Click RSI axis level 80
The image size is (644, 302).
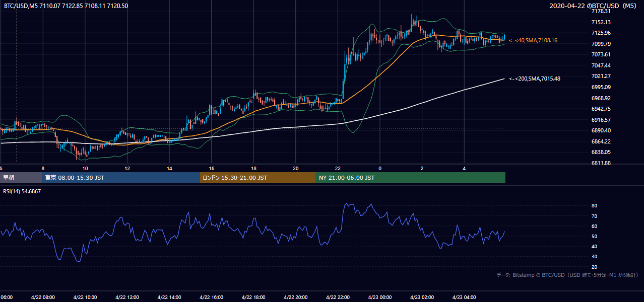click(x=595, y=206)
